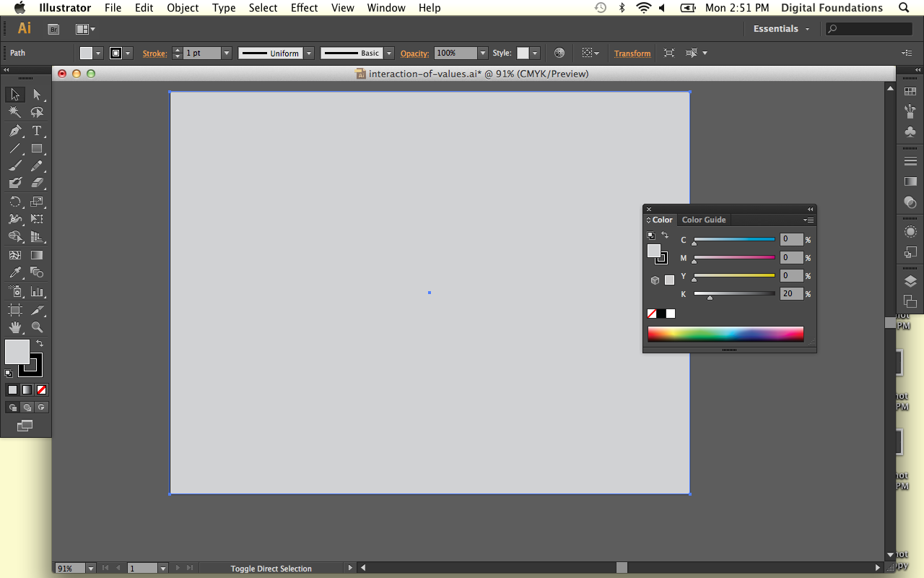Open the stroke weight dropdown
Screen dimensions: 924x578
(x=227, y=53)
